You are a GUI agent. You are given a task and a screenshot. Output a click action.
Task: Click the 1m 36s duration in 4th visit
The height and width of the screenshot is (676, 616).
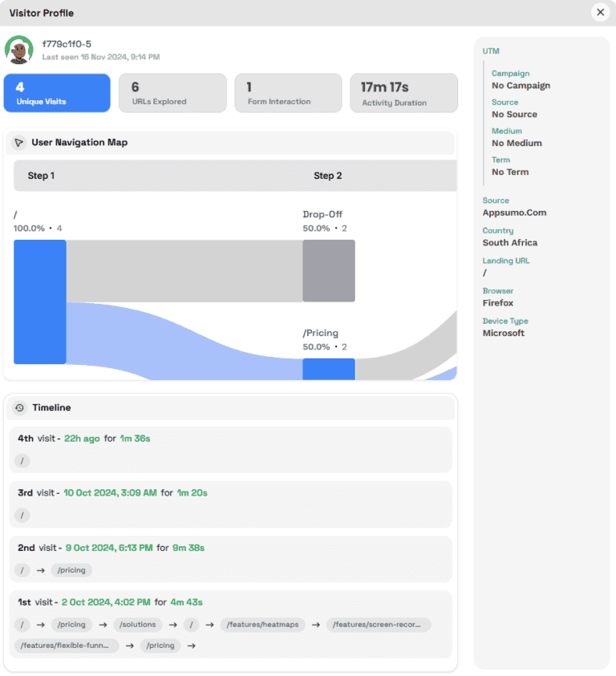(x=135, y=439)
